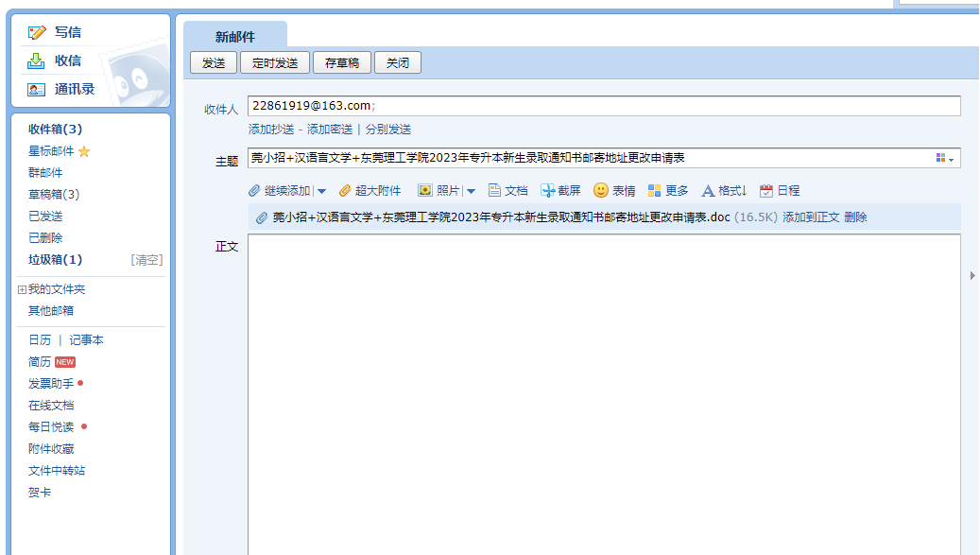The image size is (980, 555).
Task: Click inside the 正文 body editor
Action: point(604,394)
